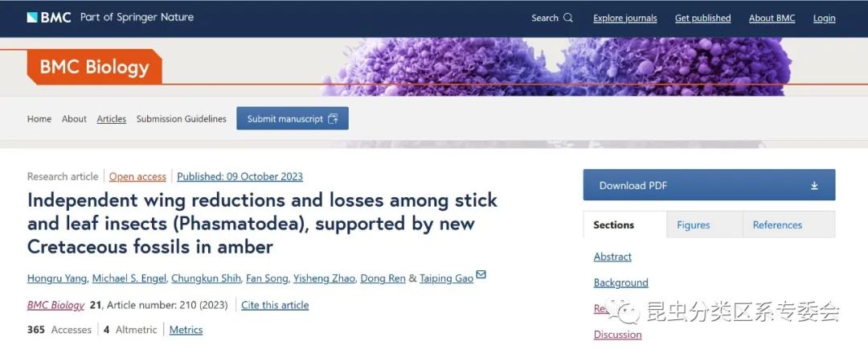This screenshot has height=350, width=868.
Task: Click the BMC Biology journal banner
Action: (94, 68)
